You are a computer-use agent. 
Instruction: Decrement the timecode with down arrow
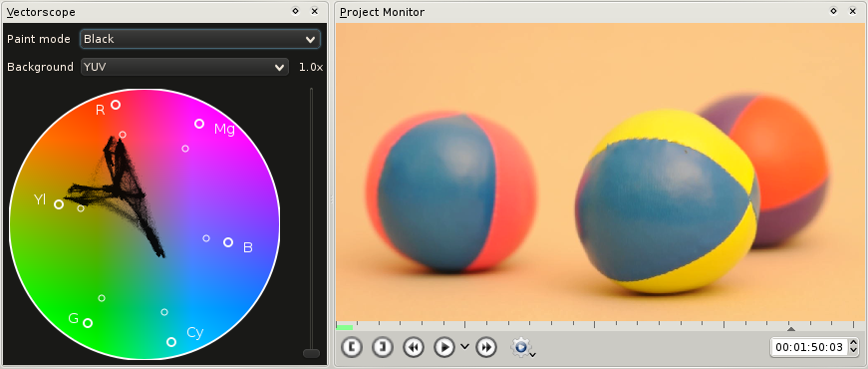(853, 352)
